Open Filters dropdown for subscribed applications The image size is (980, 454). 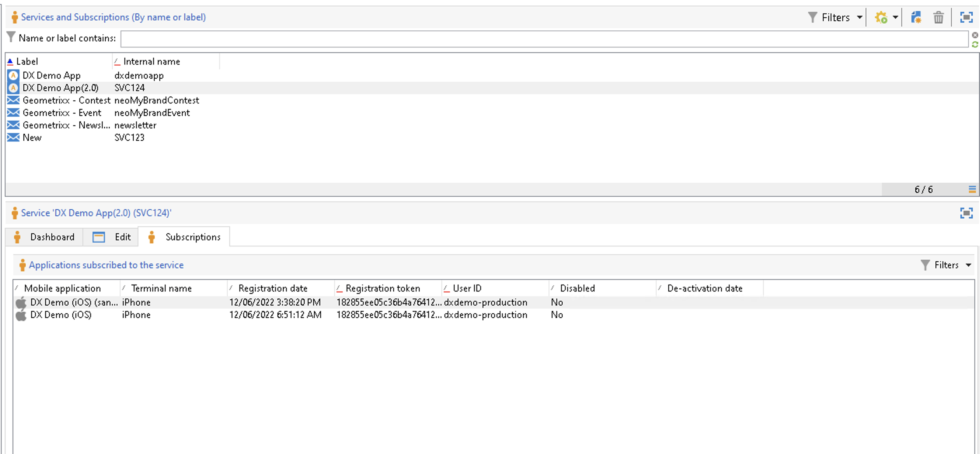[x=946, y=265]
